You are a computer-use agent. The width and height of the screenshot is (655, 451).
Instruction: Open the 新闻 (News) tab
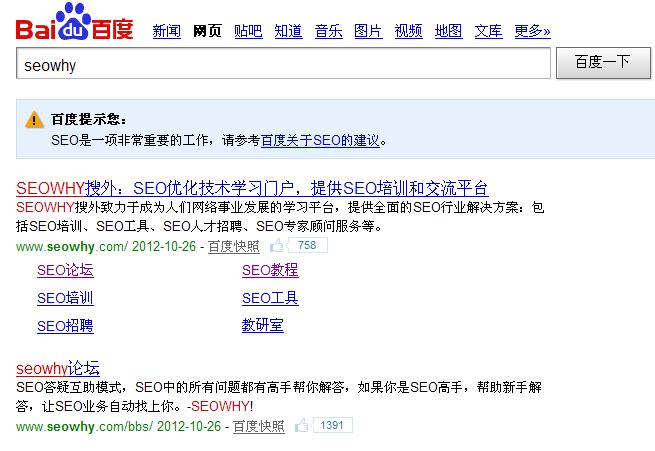(167, 31)
